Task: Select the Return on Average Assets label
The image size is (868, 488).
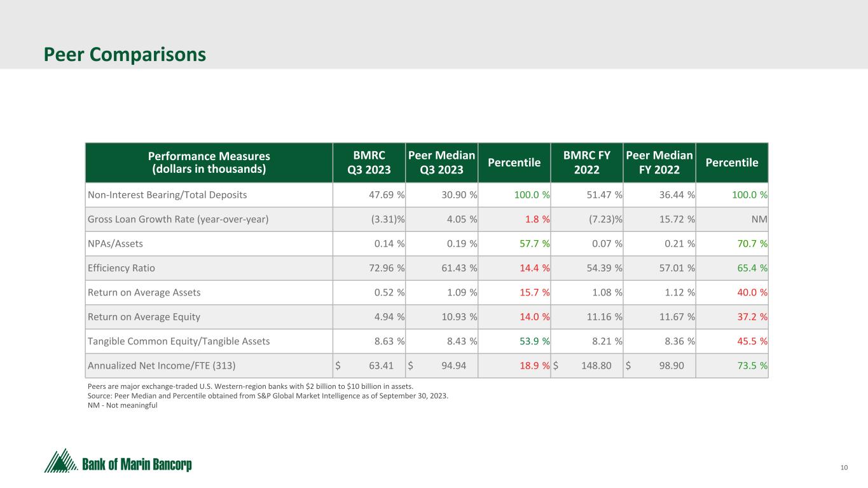Action: point(144,292)
